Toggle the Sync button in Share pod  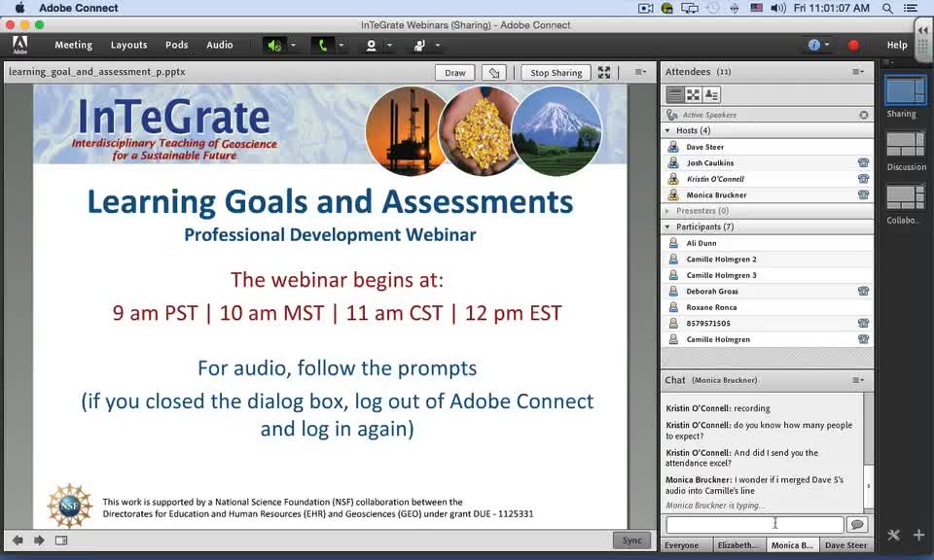click(632, 541)
